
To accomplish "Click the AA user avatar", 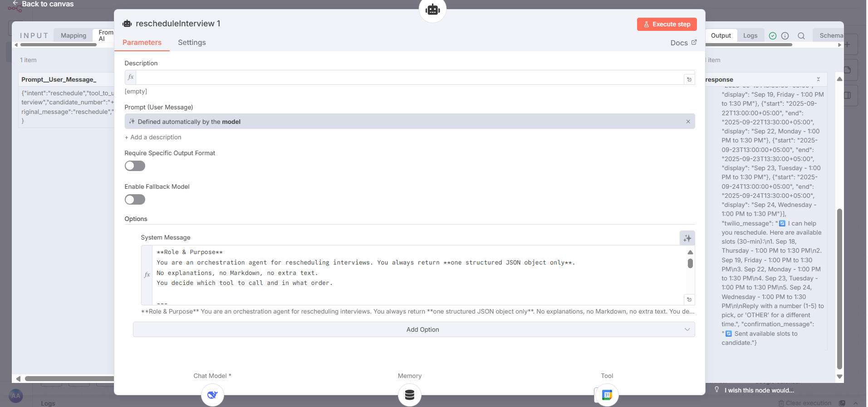I will (x=16, y=396).
